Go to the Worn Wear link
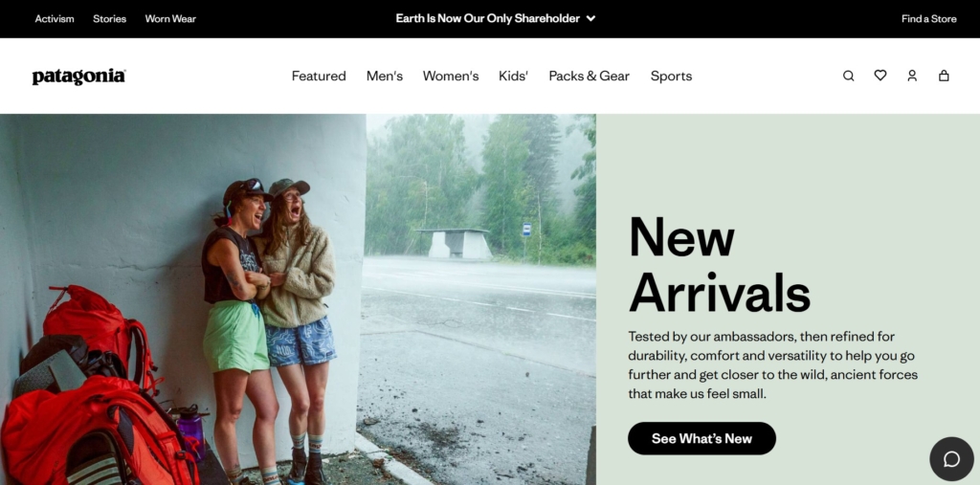Screen dimensions: 980x485 (x=170, y=19)
